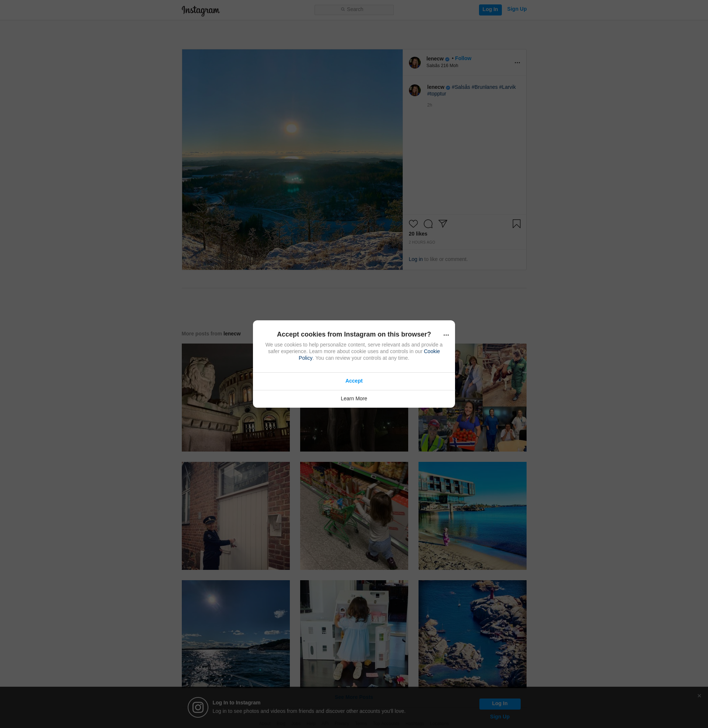708x728 pixels.
Task: Click the Search input field
Action: point(354,10)
